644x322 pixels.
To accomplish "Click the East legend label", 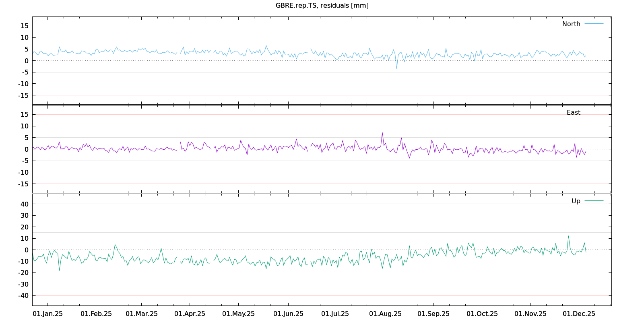I will [x=573, y=112].
